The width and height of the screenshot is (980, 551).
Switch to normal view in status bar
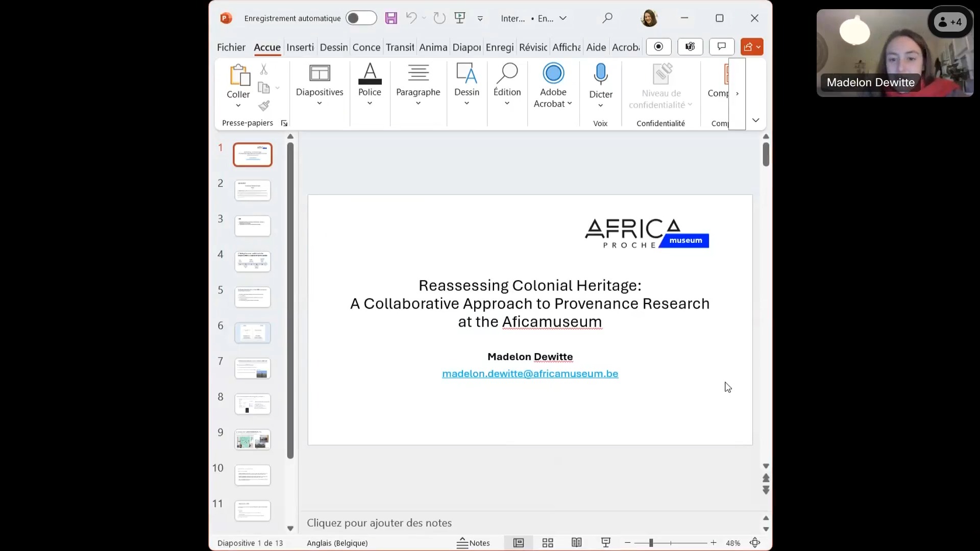[x=519, y=543]
